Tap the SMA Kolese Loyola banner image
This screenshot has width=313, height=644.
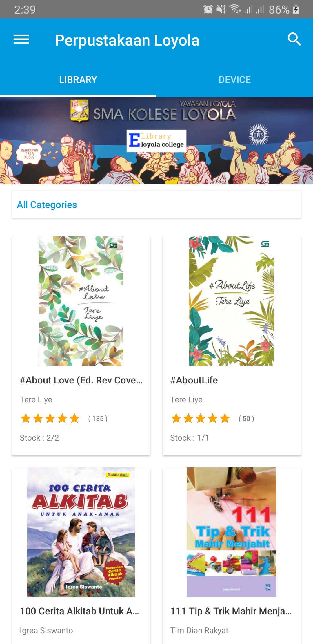156,141
